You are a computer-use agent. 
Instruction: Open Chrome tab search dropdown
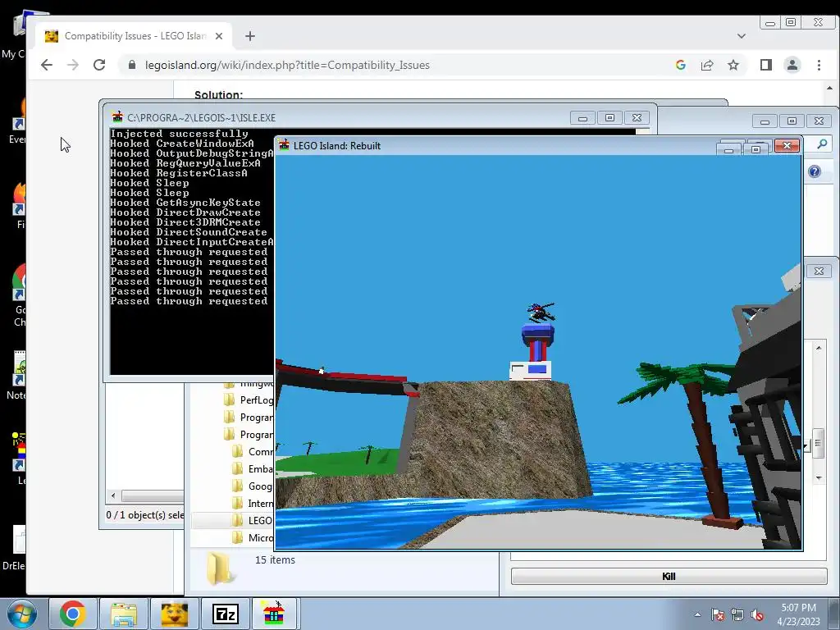pyautogui.click(x=742, y=36)
